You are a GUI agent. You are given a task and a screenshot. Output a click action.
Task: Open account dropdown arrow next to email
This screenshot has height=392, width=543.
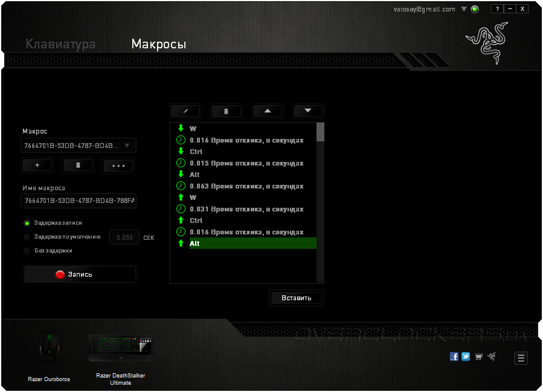[464, 9]
